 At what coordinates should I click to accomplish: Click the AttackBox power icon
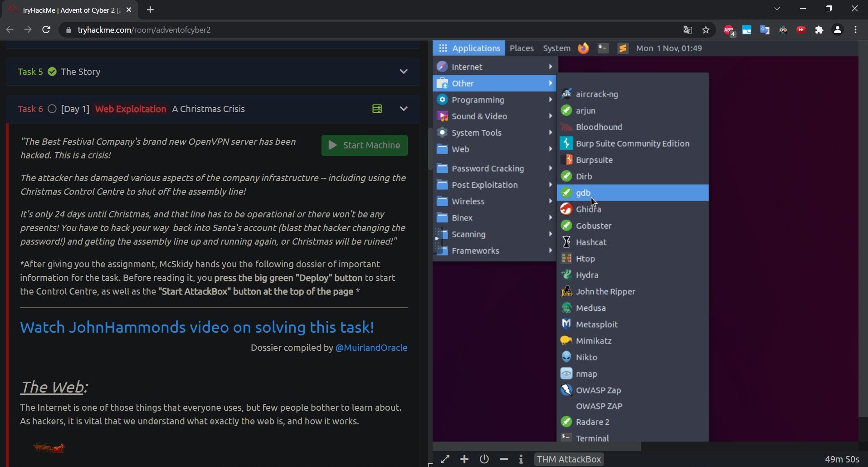484,459
